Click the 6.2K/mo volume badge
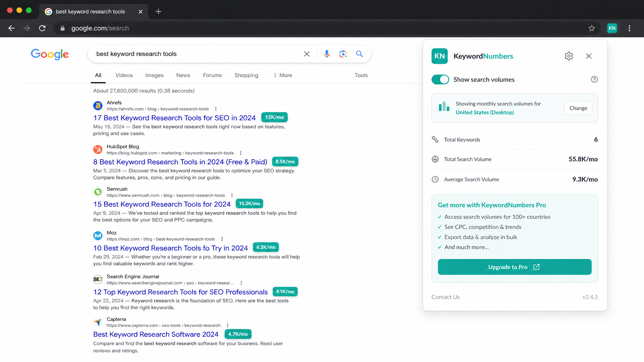The image size is (644, 362). [x=266, y=247]
